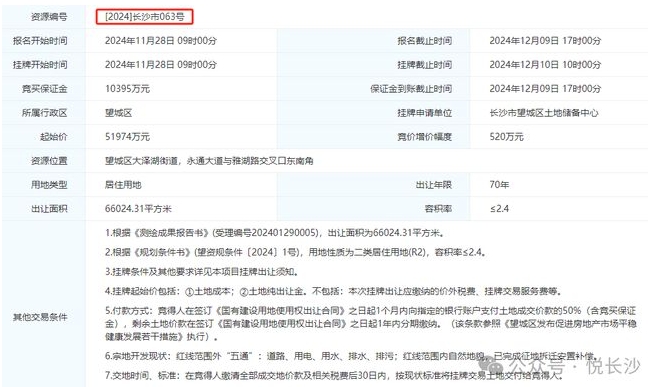Select condition 7 about 交地时间、标准

pos(334,375)
